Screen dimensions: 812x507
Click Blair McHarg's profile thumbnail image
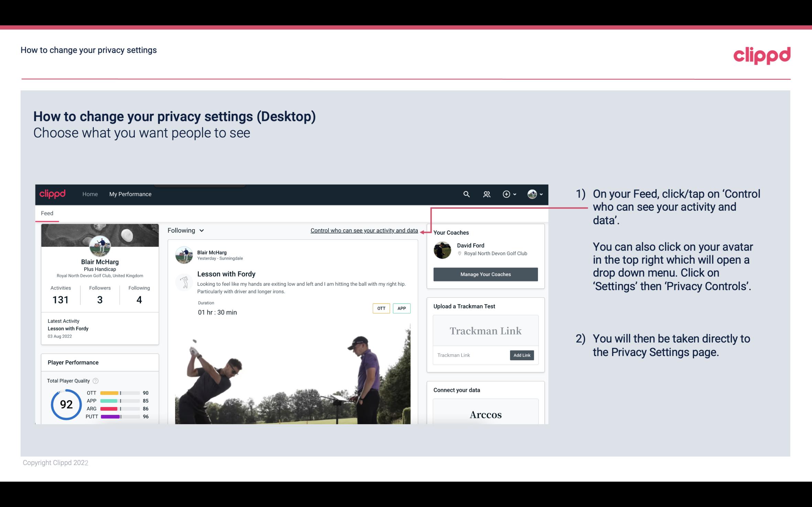[100, 245]
